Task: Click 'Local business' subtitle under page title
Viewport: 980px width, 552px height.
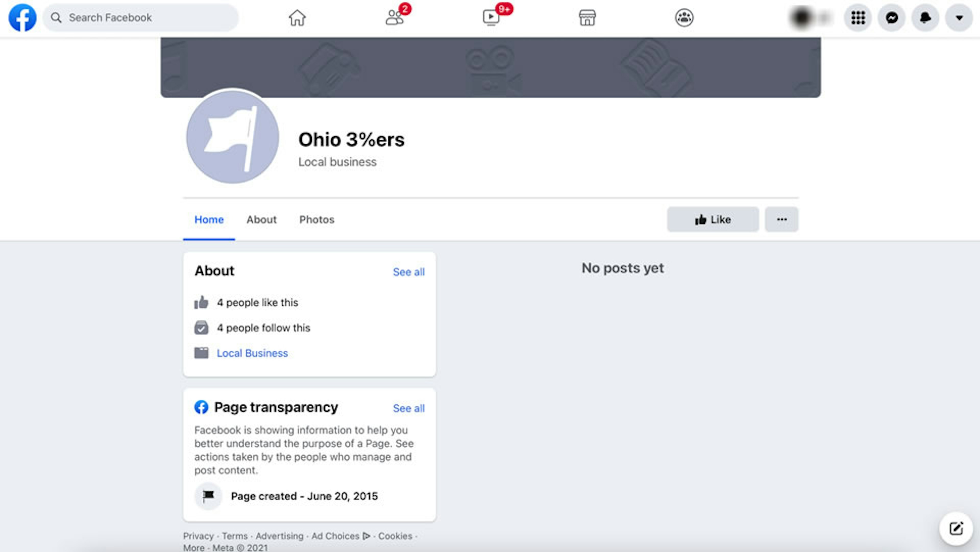Action: click(x=337, y=162)
